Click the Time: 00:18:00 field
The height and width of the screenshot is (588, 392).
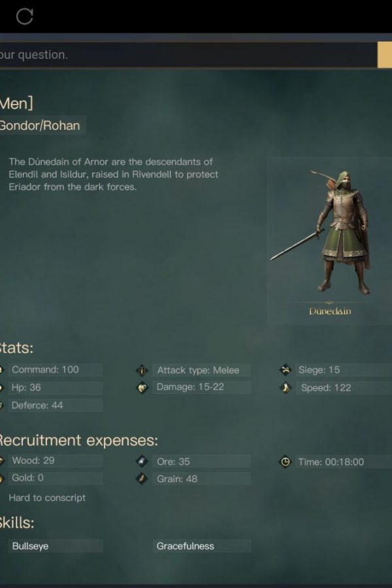coord(344,462)
